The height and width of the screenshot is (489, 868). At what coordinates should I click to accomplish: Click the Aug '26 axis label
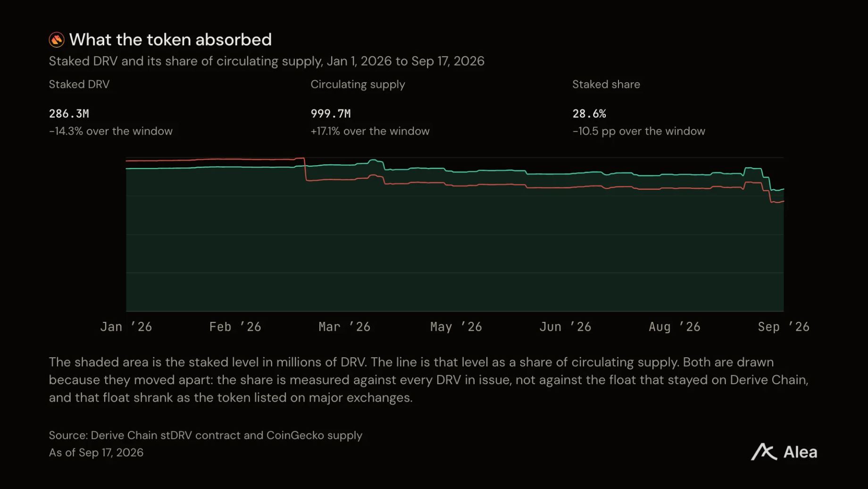[675, 327]
